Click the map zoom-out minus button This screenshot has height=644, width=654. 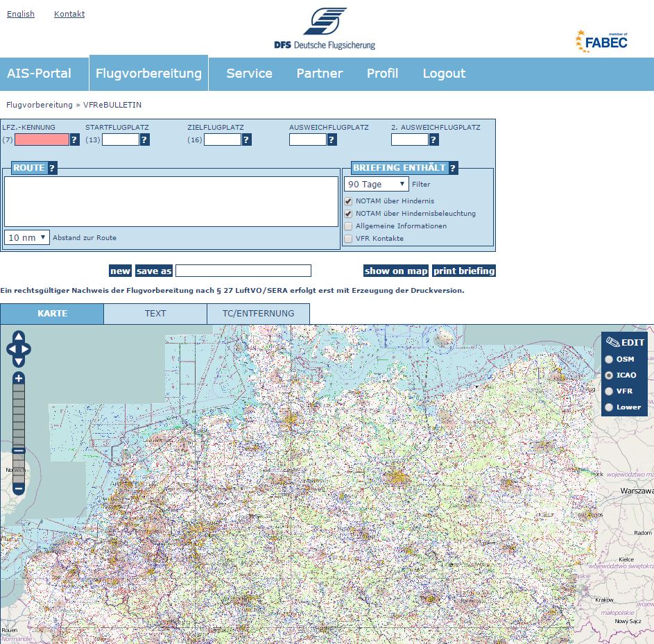19,489
